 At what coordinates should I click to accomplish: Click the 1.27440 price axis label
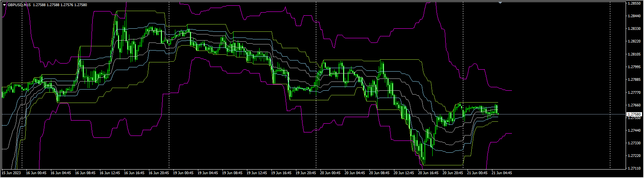pyautogui.click(x=634, y=131)
